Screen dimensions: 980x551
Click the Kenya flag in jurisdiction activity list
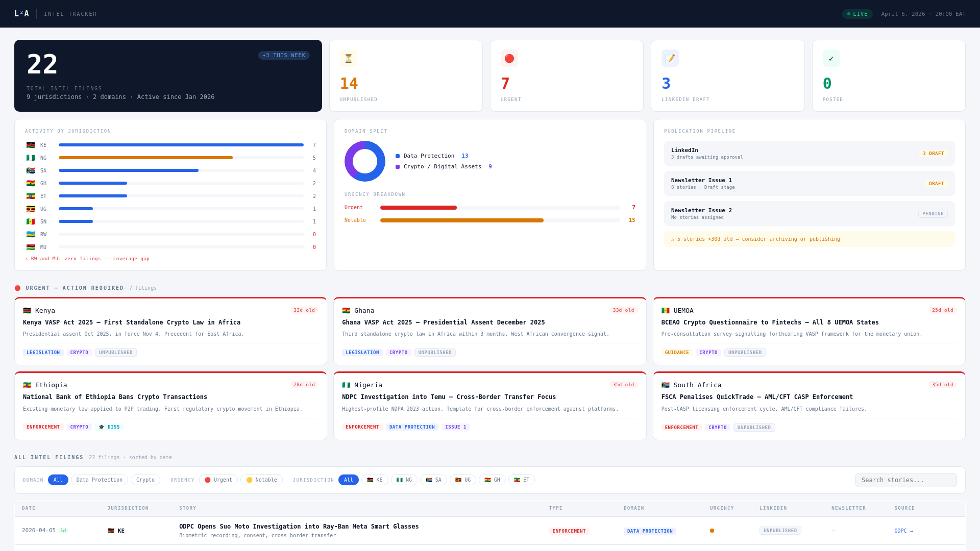point(31,145)
